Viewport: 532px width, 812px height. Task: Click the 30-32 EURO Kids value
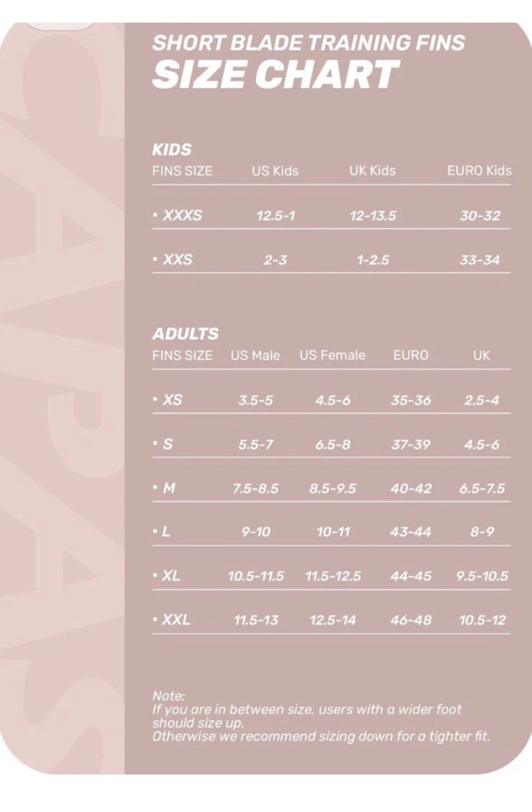(480, 215)
